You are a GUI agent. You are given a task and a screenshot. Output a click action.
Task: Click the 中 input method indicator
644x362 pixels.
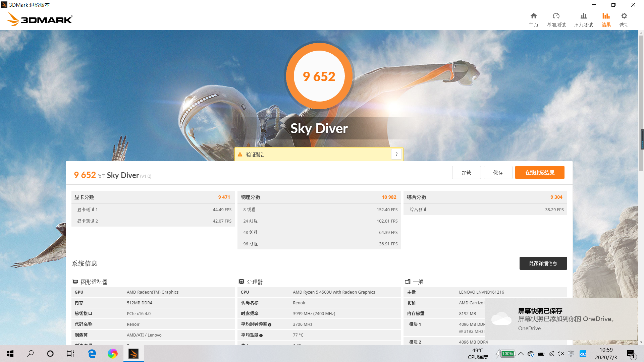point(571,354)
